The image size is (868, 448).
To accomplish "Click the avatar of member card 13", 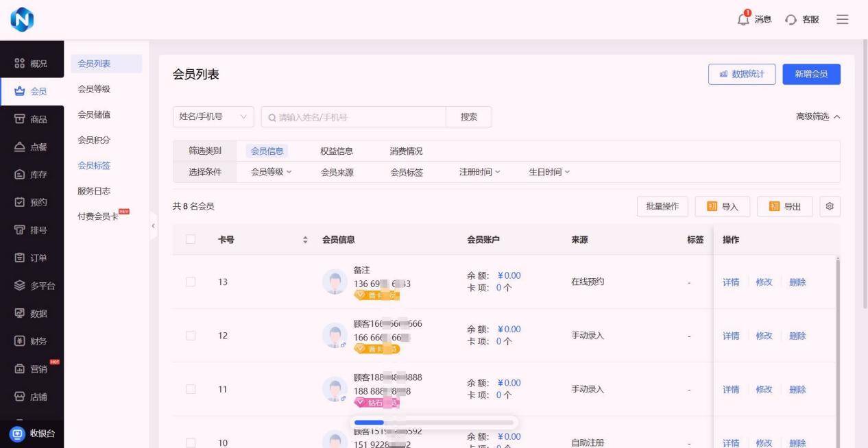I will click(335, 282).
